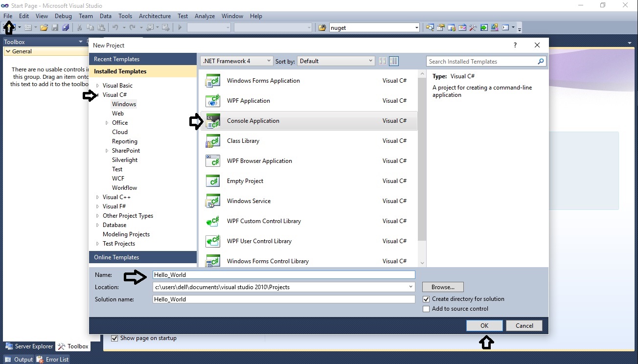638x364 pixels.
Task: Open the Sort by Default dropdown
Action: pos(370,61)
